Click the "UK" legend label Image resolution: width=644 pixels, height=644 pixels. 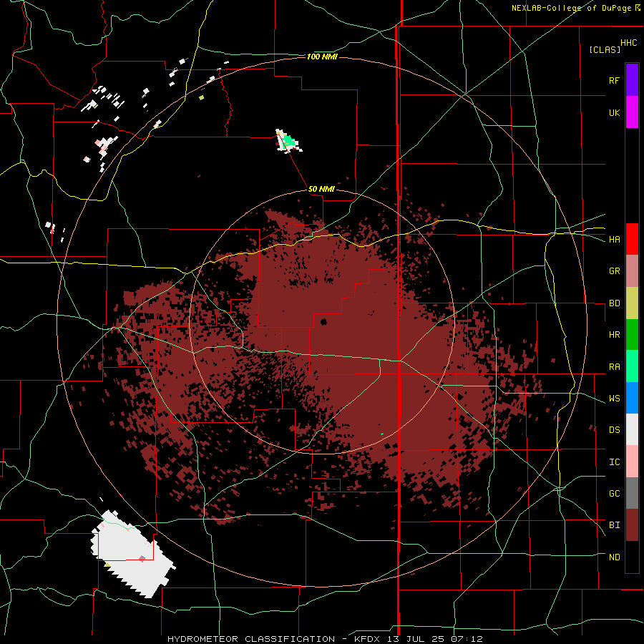tap(614, 112)
